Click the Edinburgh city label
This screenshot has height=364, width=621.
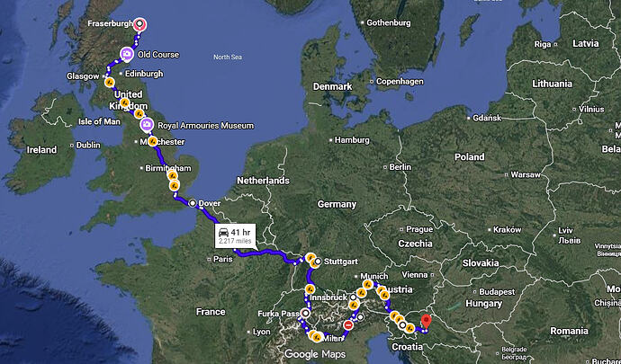(x=144, y=74)
